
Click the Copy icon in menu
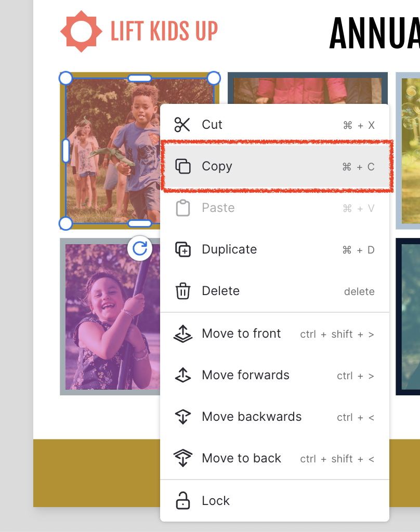click(182, 166)
